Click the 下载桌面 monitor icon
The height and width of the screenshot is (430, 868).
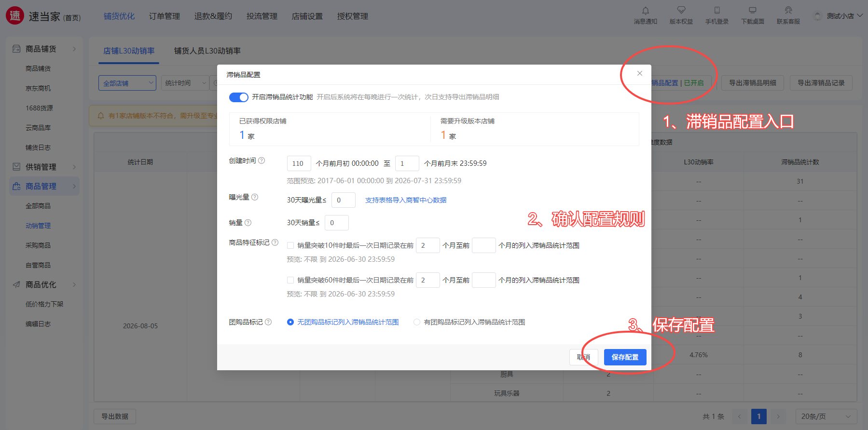tap(753, 10)
